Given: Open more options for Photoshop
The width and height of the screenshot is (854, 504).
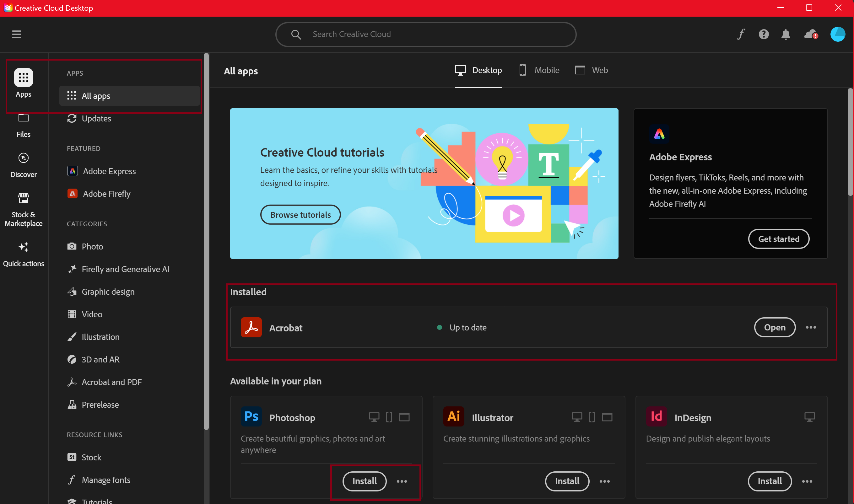Looking at the screenshot, I should (x=402, y=482).
